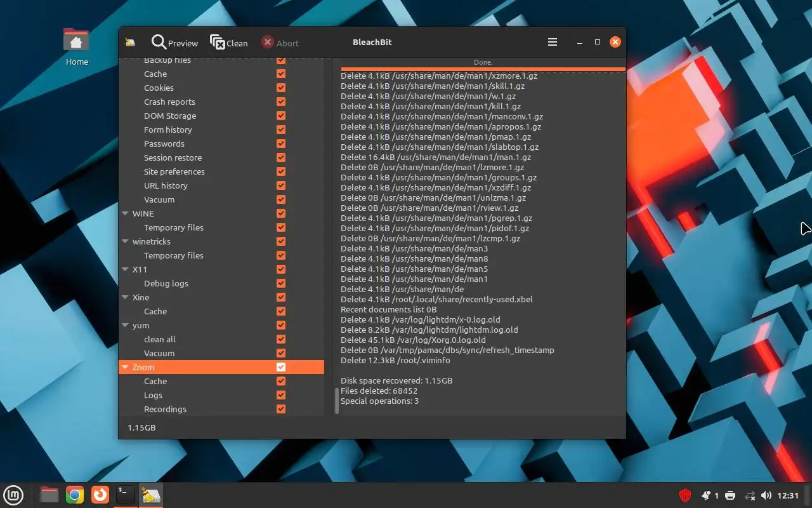Uncheck the Site preferences checkbox
This screenshot has height=508, width=812.
[x=281, y=171]
